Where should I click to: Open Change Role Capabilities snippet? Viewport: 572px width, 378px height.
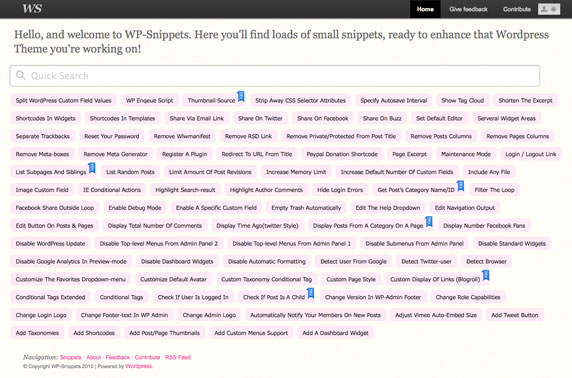(x=468, y=297)
